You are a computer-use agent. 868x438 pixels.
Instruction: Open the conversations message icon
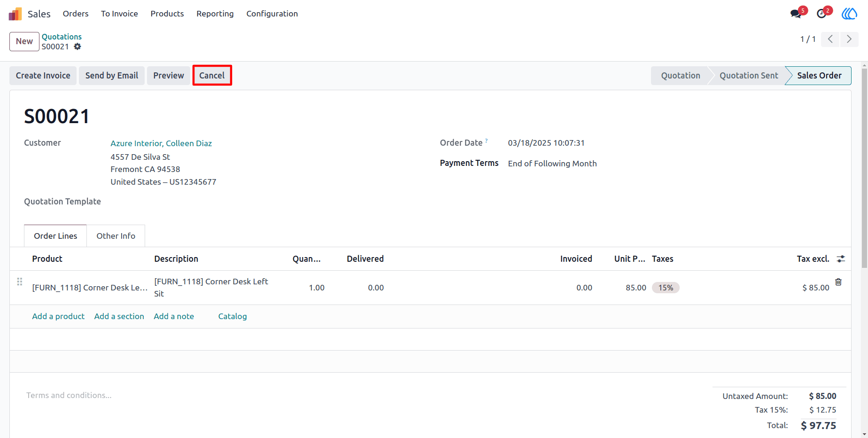coord(796,14)
